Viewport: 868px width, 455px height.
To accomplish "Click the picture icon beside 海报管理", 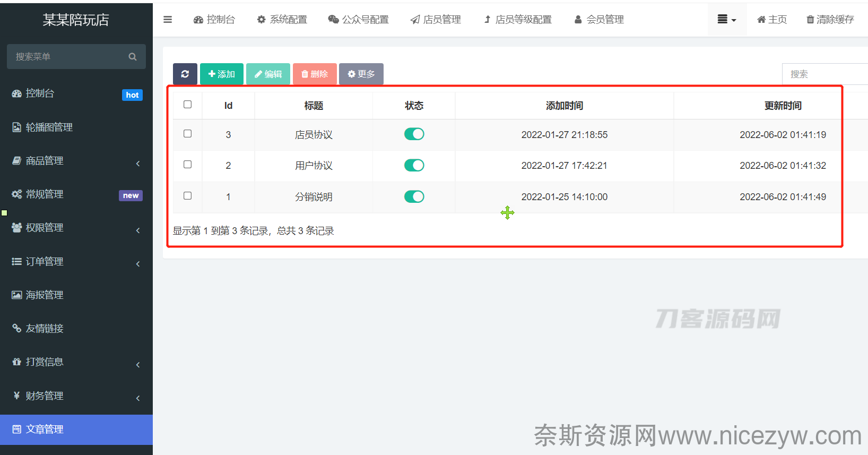I will coord(16,295).
